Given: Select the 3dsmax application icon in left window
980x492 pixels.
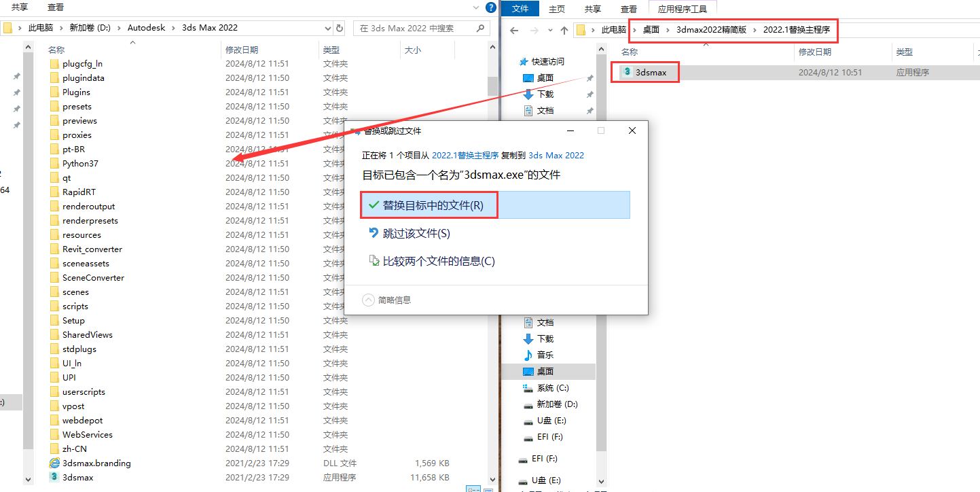Looking at the screenshot, I should (x=54, y=477).
